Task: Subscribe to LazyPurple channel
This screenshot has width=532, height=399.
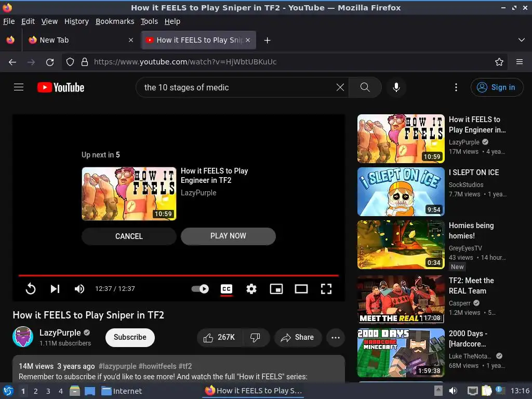Action: click(130, 337)
